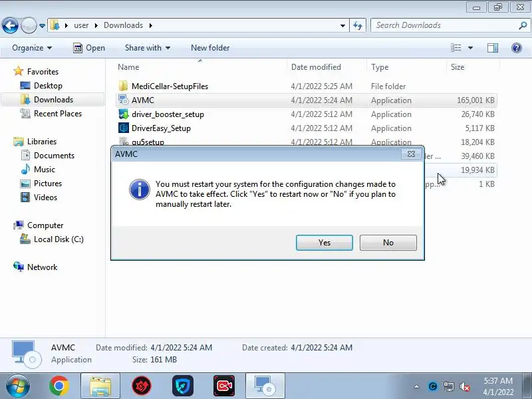Open the Organize menu
The image size is (532, 399).
point(32,48)
